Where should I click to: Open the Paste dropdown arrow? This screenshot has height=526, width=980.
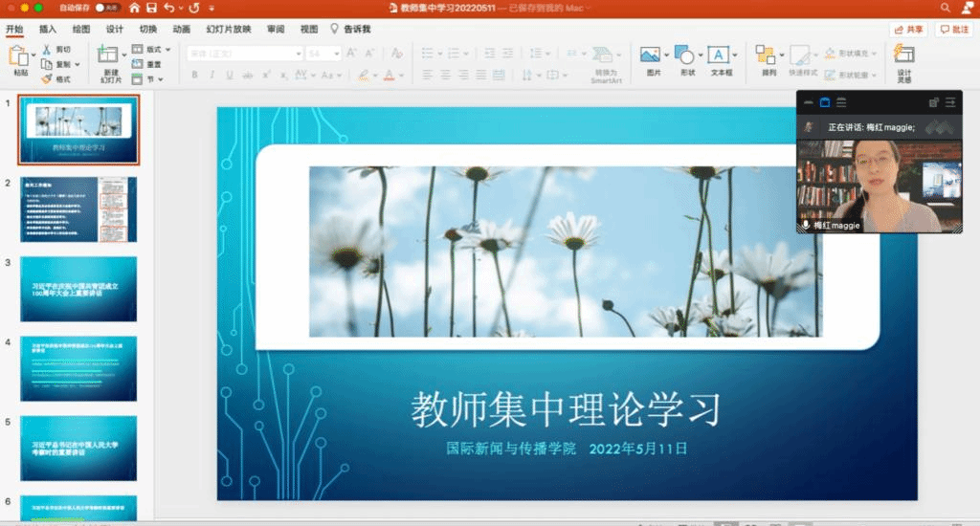(33, 55)
